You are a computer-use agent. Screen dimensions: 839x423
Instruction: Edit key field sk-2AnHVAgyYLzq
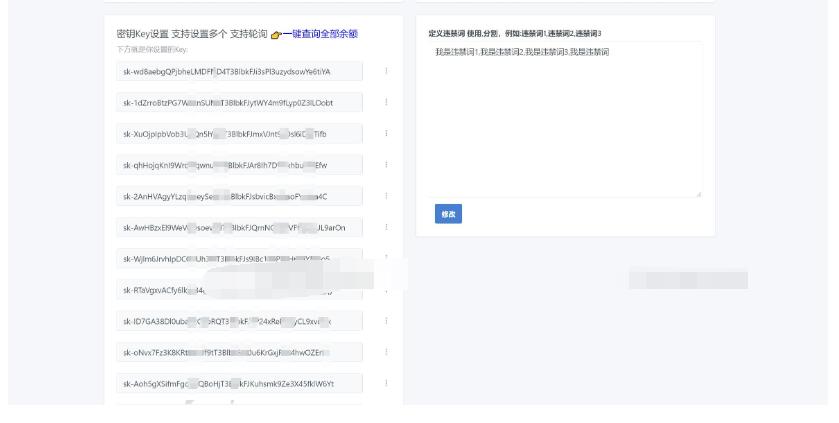(240, 196)
